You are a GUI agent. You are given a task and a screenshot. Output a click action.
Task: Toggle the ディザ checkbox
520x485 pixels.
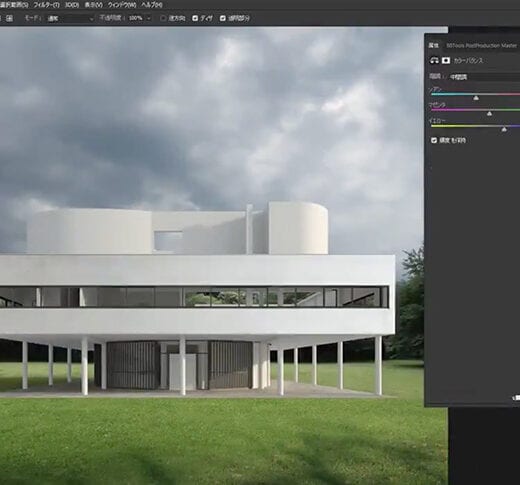195,18
